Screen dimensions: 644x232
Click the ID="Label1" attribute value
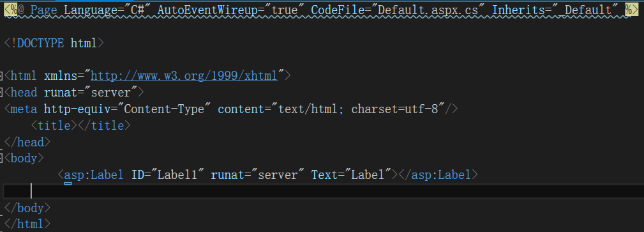point(178,175)
